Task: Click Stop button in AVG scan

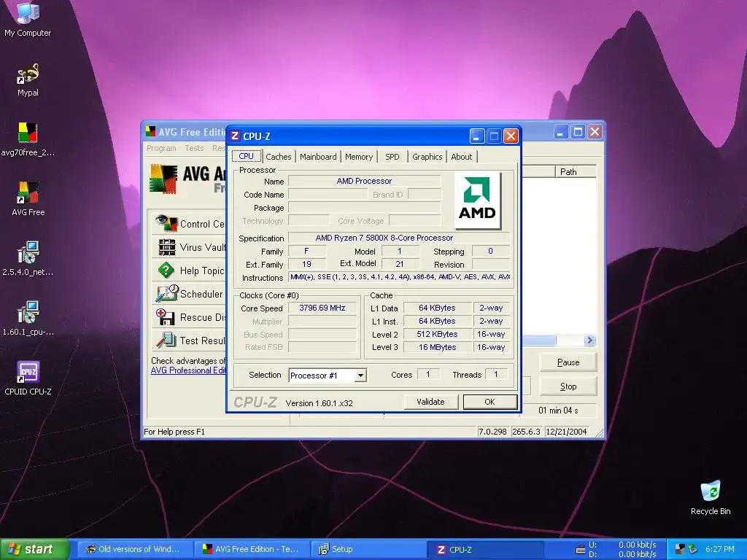Action: (568, 386)
